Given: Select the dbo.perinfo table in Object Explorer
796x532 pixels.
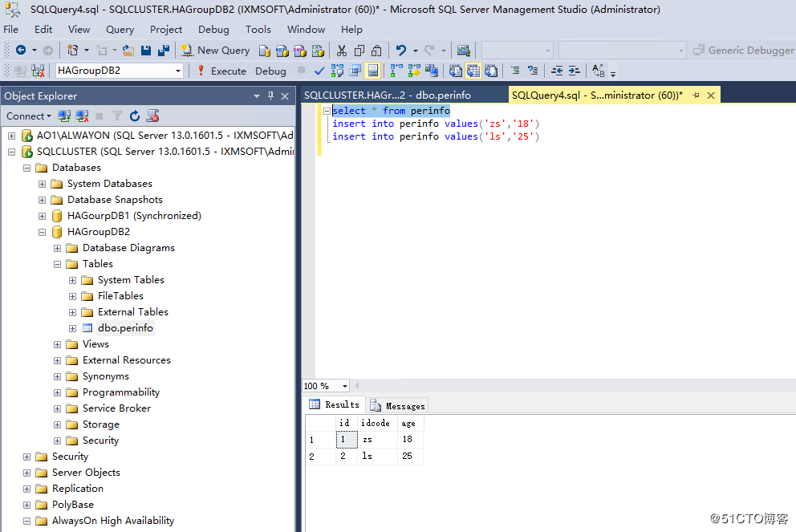Looking at the screenshot, I should click(125, 327).
